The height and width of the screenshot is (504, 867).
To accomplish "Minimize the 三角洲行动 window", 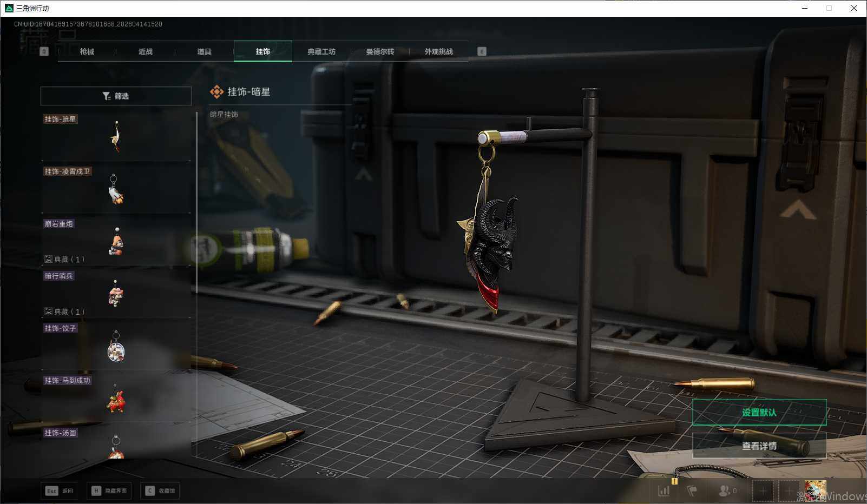I will tap(805, 8).
